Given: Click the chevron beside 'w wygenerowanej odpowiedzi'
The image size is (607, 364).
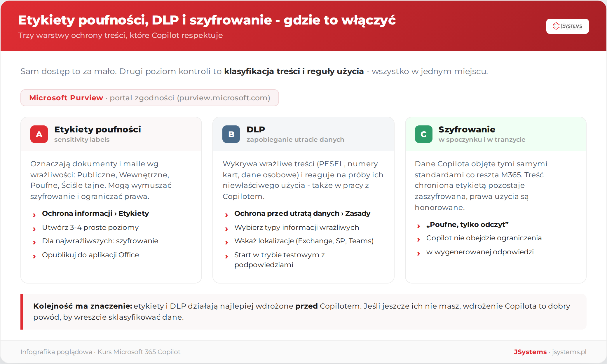Looking at the screenshot, I should click(x=418, y=253).
